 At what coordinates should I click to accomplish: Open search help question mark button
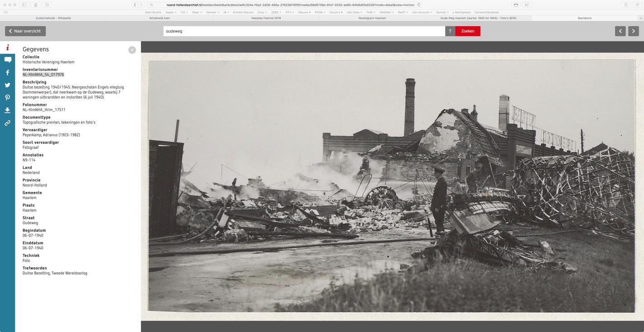coord(450,31)
